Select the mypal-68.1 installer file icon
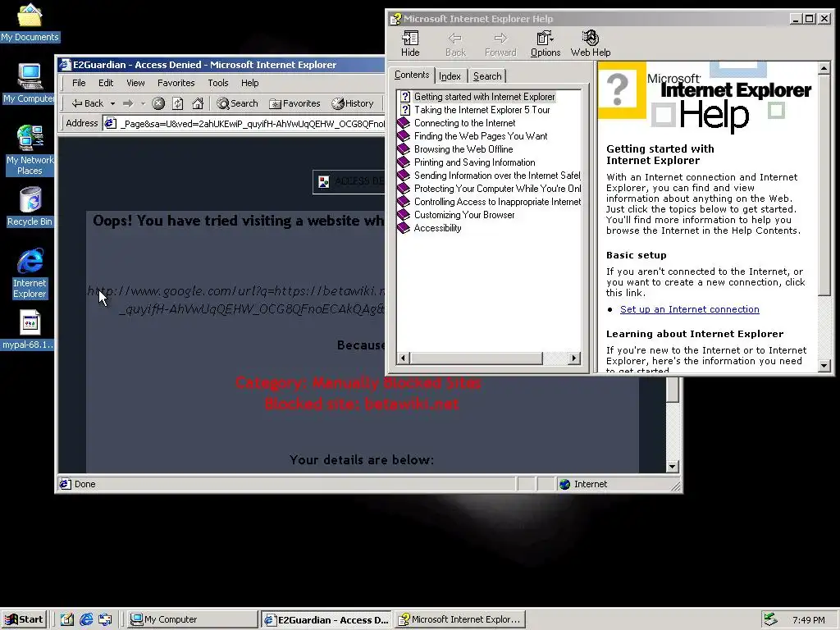This screenshot has width=840, height=630. [x=30, y=330]
